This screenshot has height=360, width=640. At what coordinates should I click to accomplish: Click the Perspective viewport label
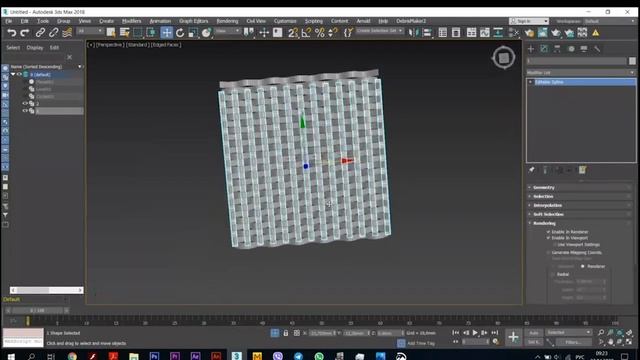pyautogui.click(x=109, y=45)
